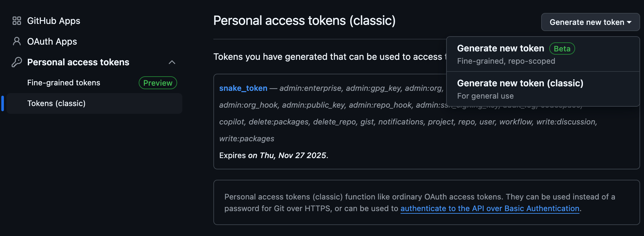Click the caret arrow on Generate new token
Image resolution: width=644 pixels, height=236 pixels.
[629, 22]
